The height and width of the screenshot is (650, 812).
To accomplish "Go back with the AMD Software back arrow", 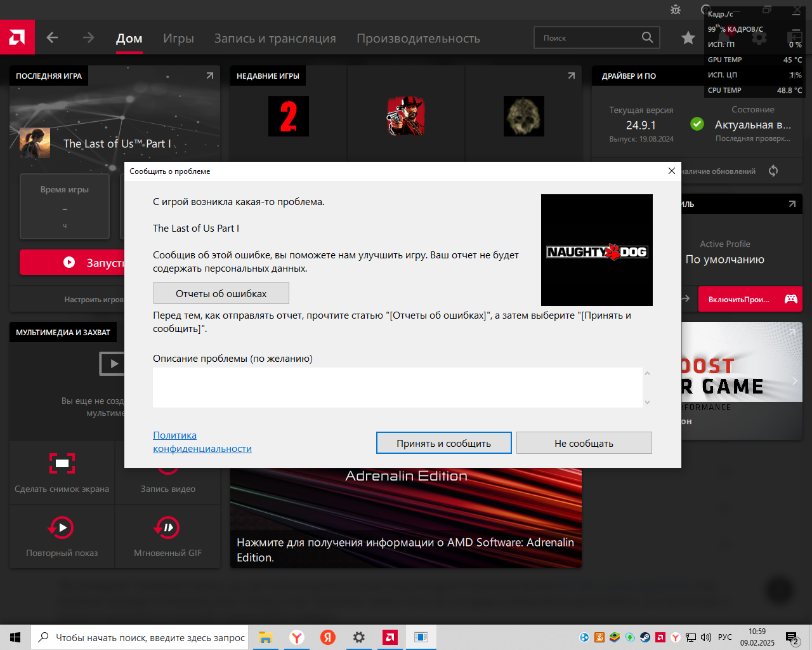I will coord(52,38).
